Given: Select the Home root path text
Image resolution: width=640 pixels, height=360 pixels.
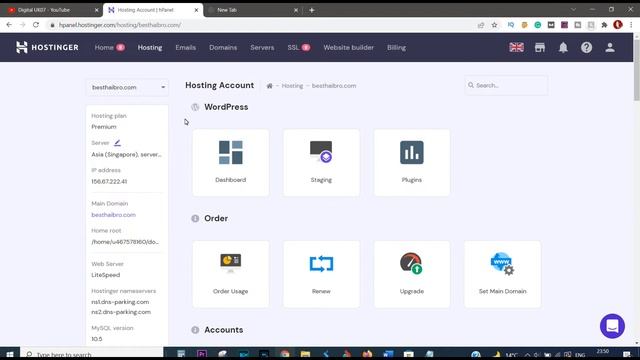Looking at the screenshot, I should click(x=125, y=242).
